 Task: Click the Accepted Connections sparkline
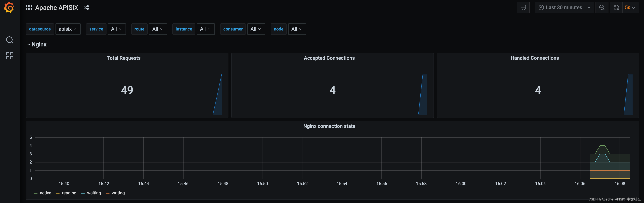click(x=423, y=94)
